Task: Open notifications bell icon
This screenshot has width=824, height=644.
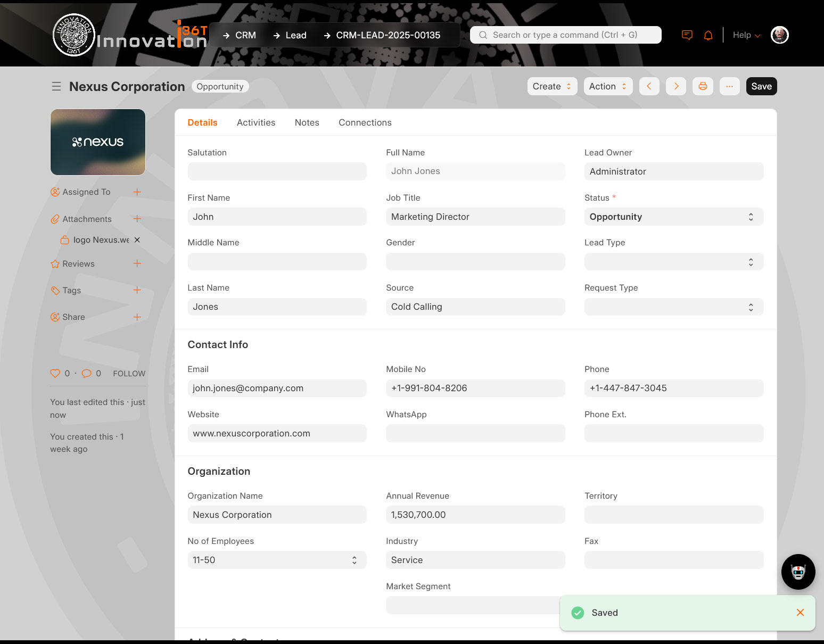Action: pyautogui.click(x=708, y=35)
